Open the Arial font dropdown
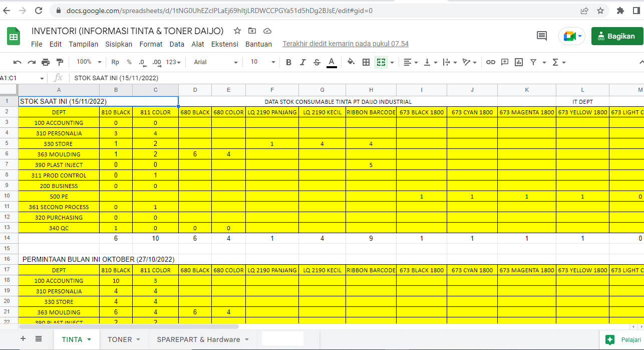This screenshot has height=350, width=644. (215, 62)
